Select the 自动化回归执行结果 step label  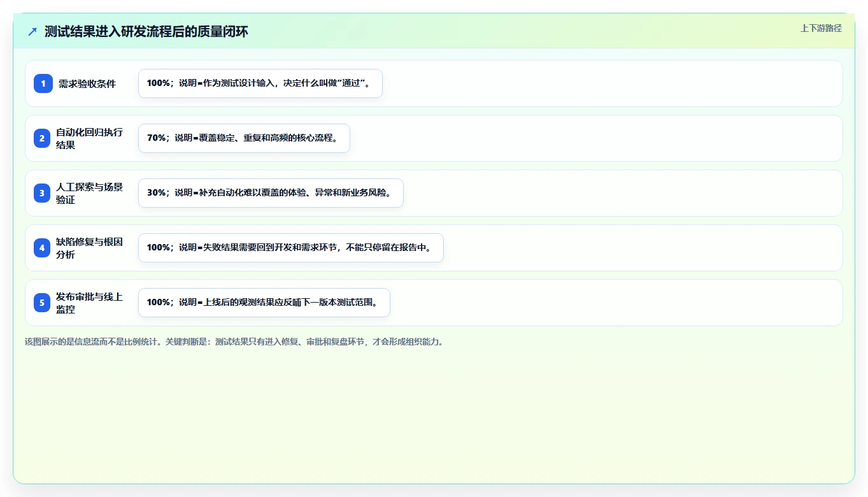[89, 138]
